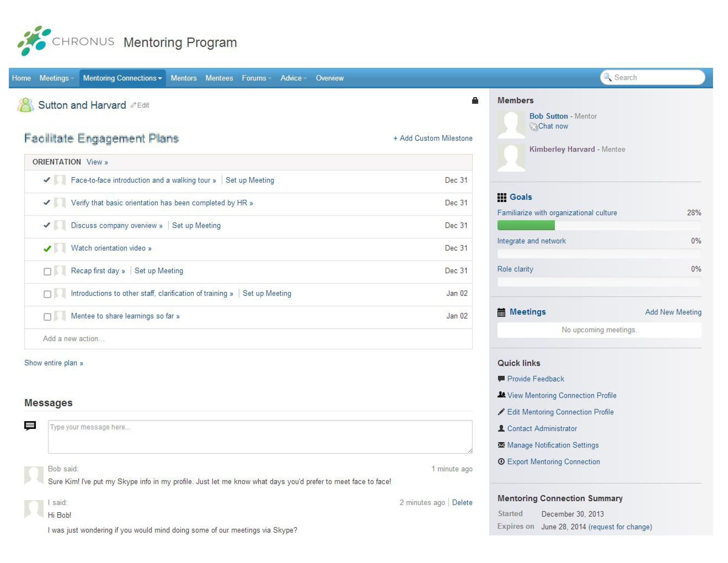Click the Familiarize with organizational culture progress bar
This screenshot has height=563, width=728.
[599, 225]
